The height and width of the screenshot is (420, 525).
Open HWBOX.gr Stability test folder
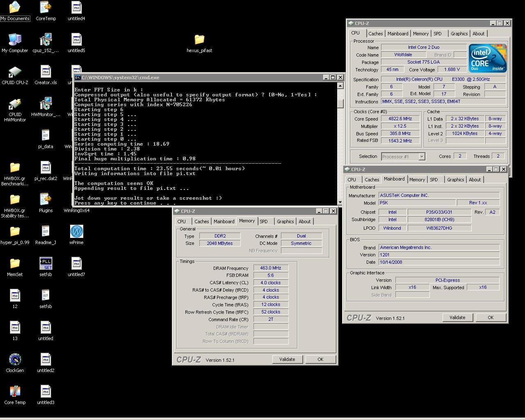15,206
